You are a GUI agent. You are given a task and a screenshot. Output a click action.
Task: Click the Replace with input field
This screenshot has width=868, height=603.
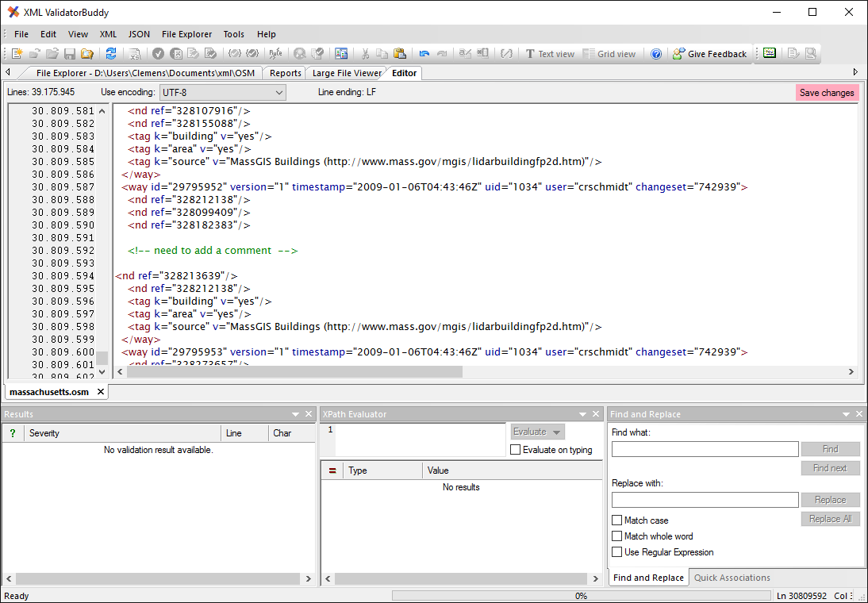click(705, 499)
